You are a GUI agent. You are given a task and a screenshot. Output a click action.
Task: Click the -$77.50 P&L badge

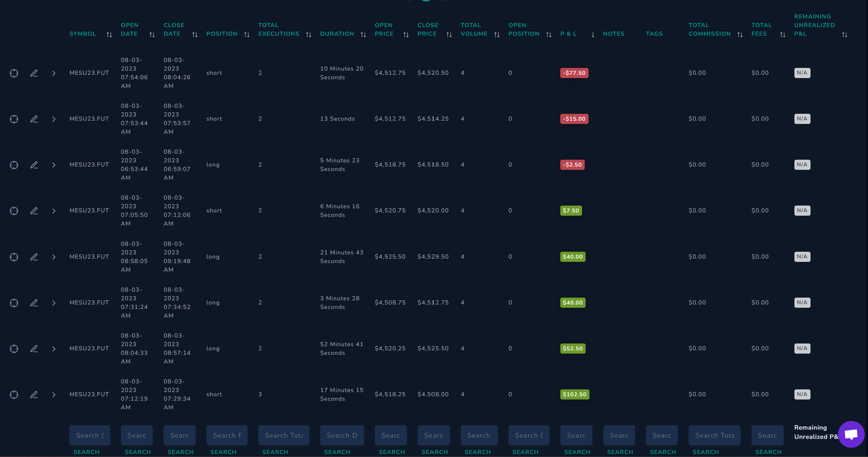tap(574, 73)
